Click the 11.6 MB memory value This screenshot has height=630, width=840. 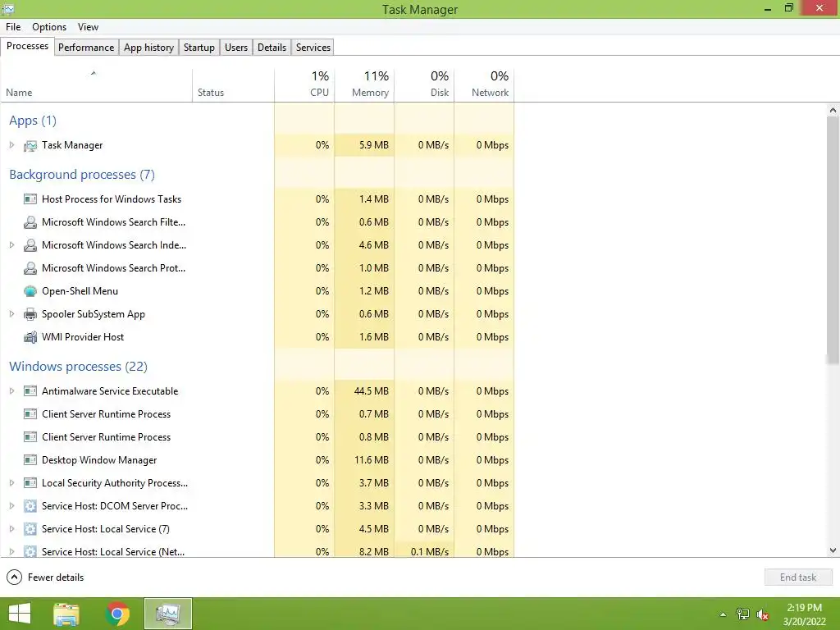pyautogui.click(x=373, y=460)
